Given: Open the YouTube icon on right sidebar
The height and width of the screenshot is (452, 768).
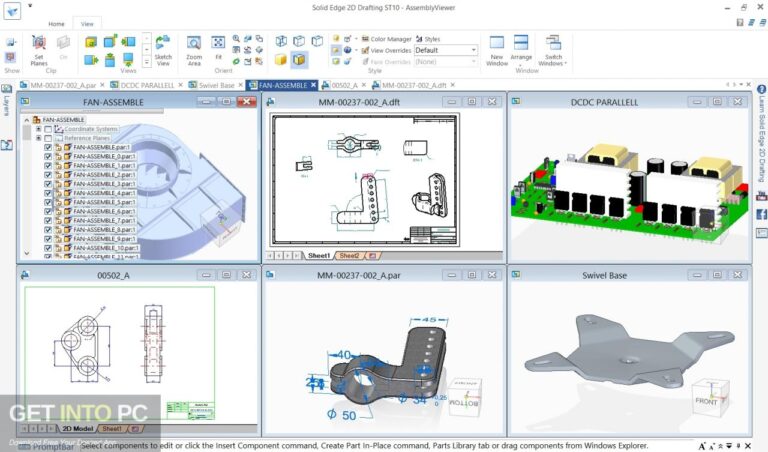Looking at the screenshot, I should pos(761,196).
